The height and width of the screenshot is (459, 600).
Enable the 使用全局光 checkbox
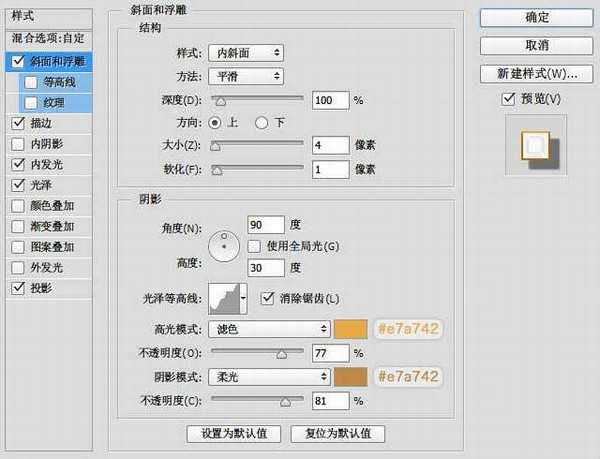[x=254, y=246]
